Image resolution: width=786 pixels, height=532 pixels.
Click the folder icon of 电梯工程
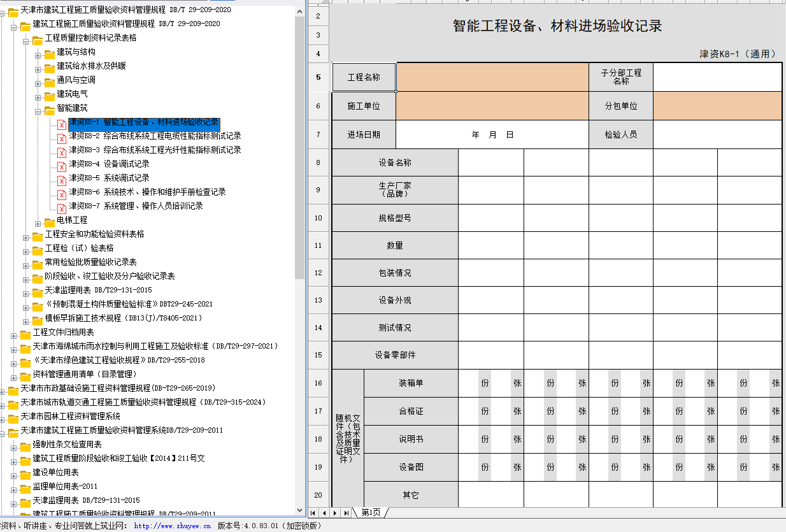49,222
